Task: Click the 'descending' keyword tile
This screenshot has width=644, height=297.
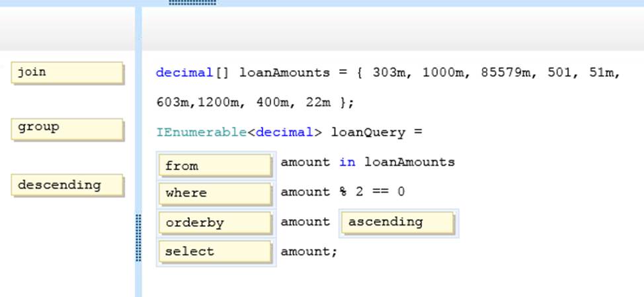Action: (x=67, y=186)
